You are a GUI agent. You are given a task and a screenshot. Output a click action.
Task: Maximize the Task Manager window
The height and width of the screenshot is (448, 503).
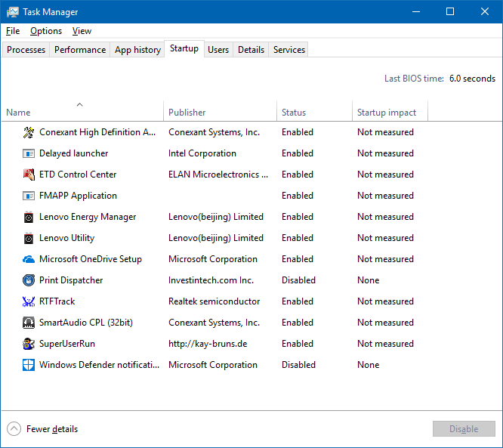pyautogui.click(x=450, y=12)
